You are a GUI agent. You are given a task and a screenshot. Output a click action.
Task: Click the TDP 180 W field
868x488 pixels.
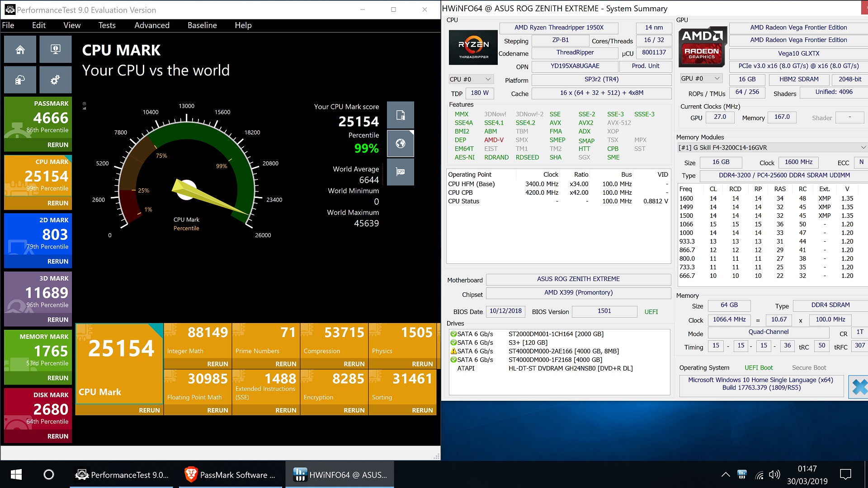pos(479,93)
